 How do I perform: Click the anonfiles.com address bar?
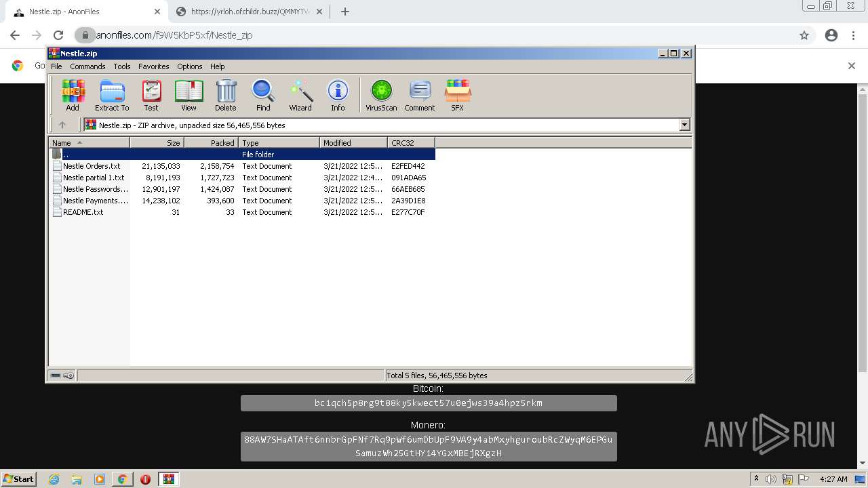tap(434, 35)
